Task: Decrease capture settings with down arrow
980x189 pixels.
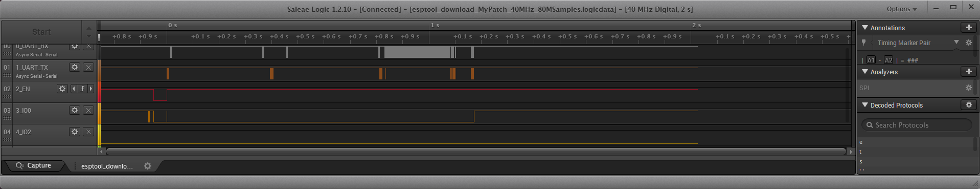Action: [89, 36]
